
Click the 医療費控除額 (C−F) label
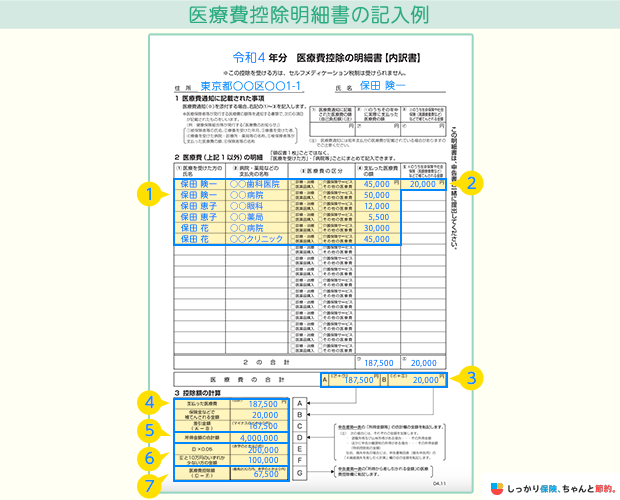(x=202, y=474)
